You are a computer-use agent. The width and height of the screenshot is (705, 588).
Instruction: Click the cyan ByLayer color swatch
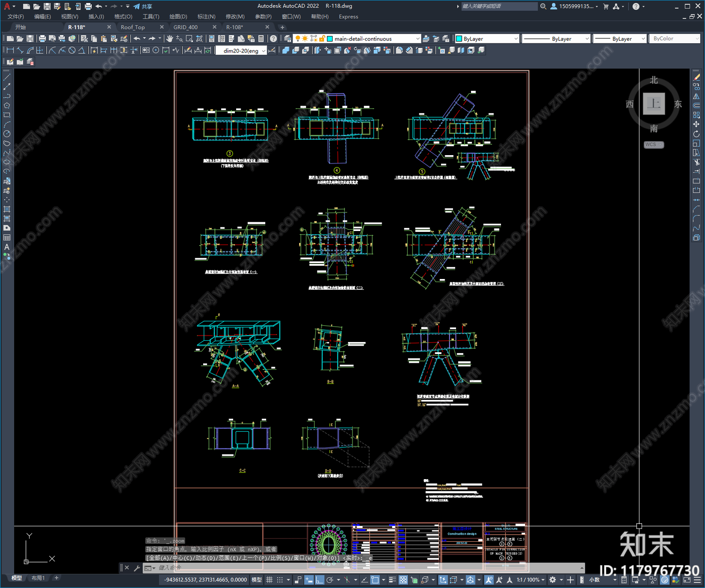(x=459, y=39)
